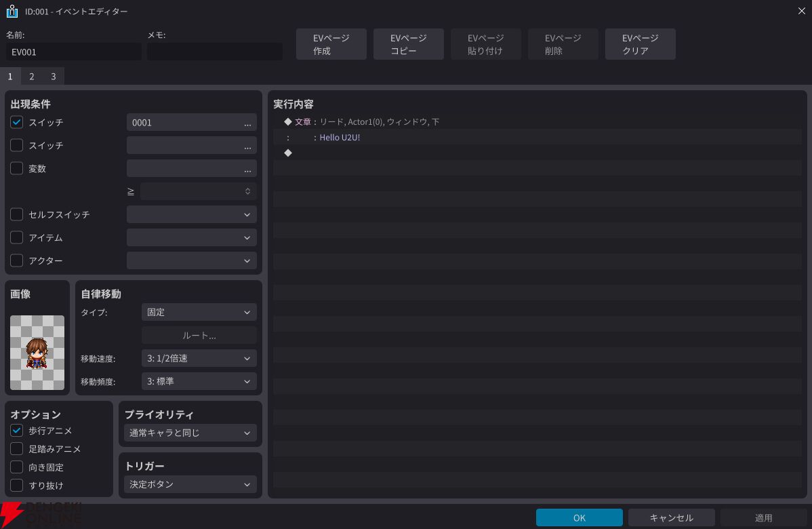
Task: Open selector for second switch field
Action: tap(247, 146)
